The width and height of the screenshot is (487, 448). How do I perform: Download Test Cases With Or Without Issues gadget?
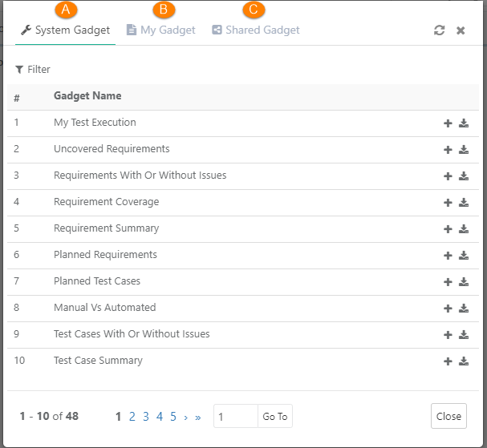click(x=463, y=335)
